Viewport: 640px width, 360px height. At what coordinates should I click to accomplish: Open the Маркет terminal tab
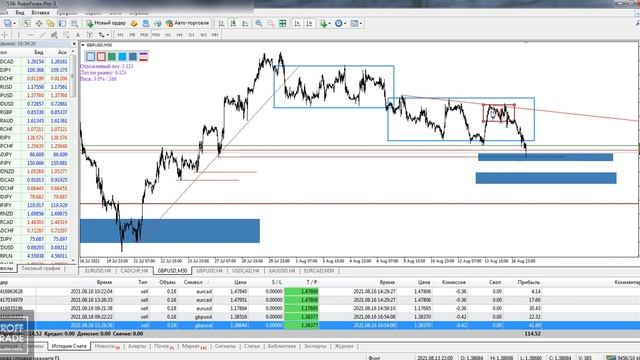(194, 346)
